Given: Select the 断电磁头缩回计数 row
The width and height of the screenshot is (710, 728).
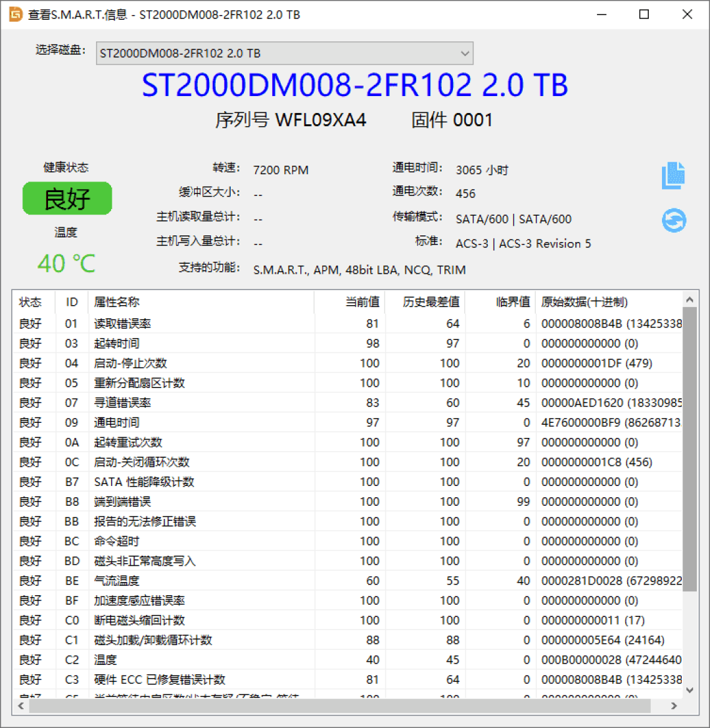Looking at the screenshot, I should pos(348,620).
